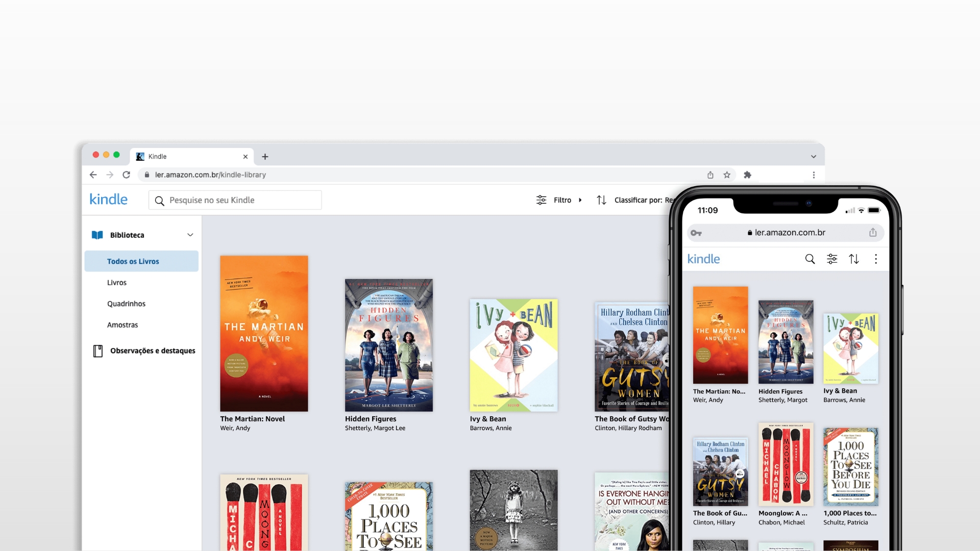Open the three-dot overflow menu on the phone

[x=876, y=259]
